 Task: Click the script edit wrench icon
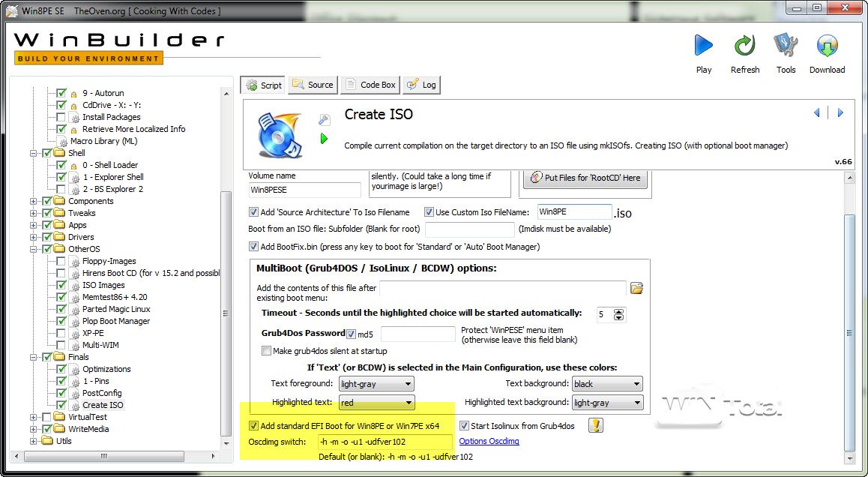pyautogui.click(x=325, y=119)
